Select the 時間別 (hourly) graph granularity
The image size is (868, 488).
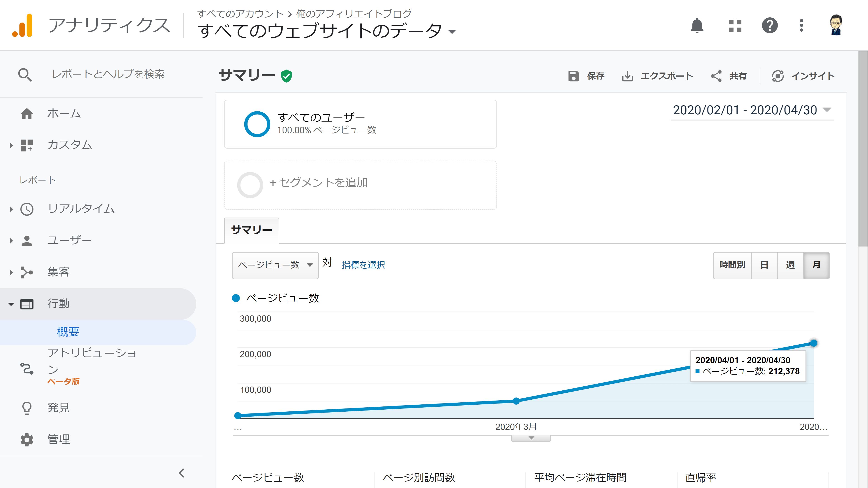[x=732, y=265]
